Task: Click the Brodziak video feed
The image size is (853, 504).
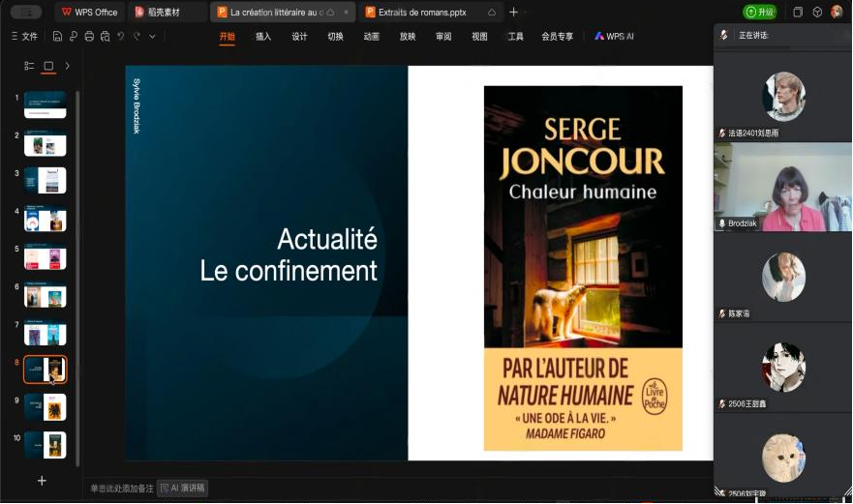Action: [783, 187]
